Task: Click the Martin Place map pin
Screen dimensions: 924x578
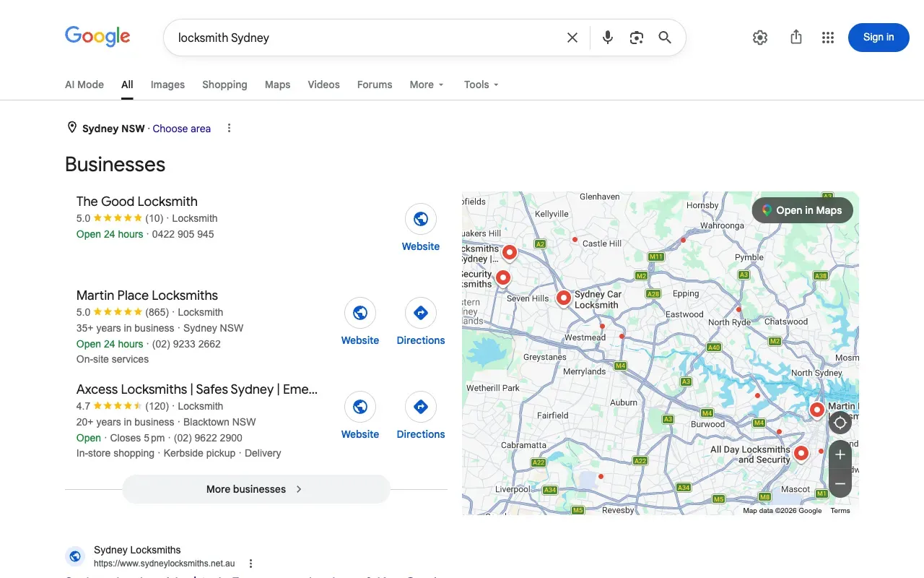Action: pyautogui.click(x=817, y=410)
